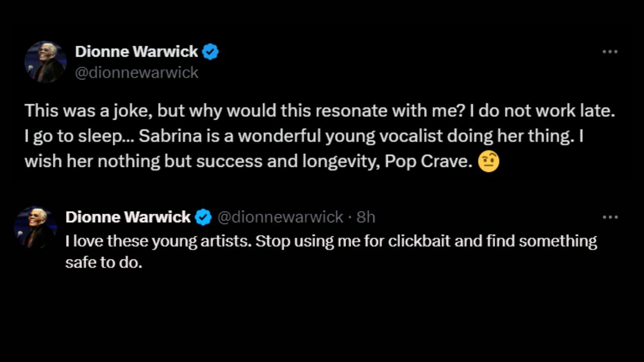644x362 pixels.
Task: Click the verified checkmark beside the reply's name
Action: tap(203, 217)
